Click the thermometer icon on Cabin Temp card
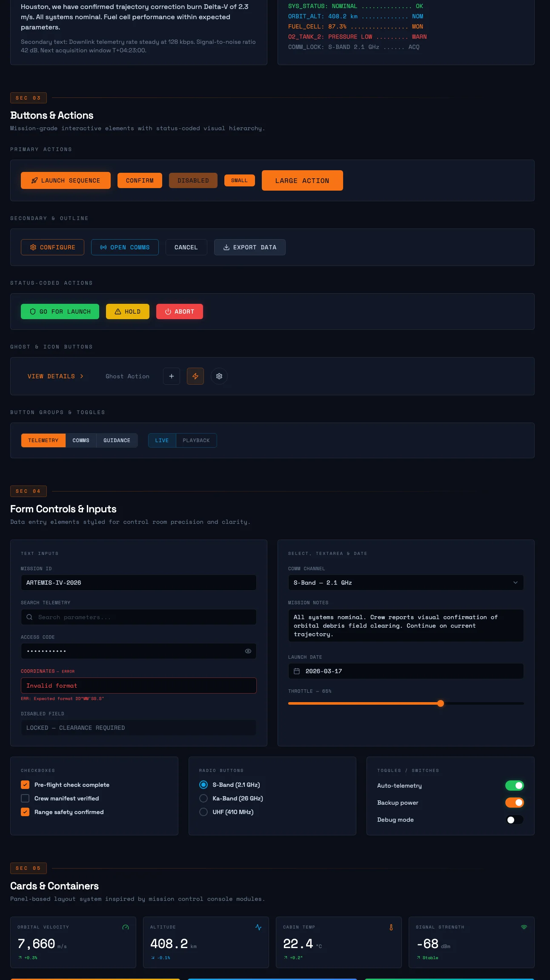550x980 pixels. point(391,927)
